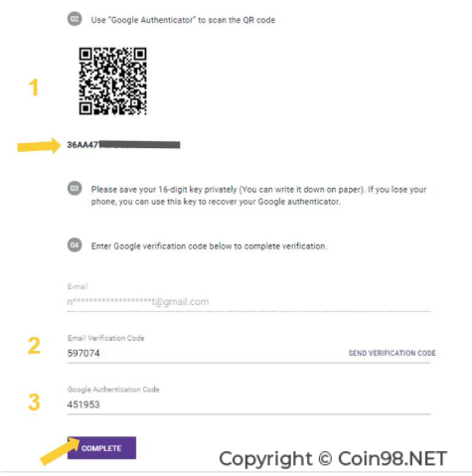Viewport: 472px width, 476px height.
Task: Click the step 03 circle icon
Action: click(x=75, y=189)
